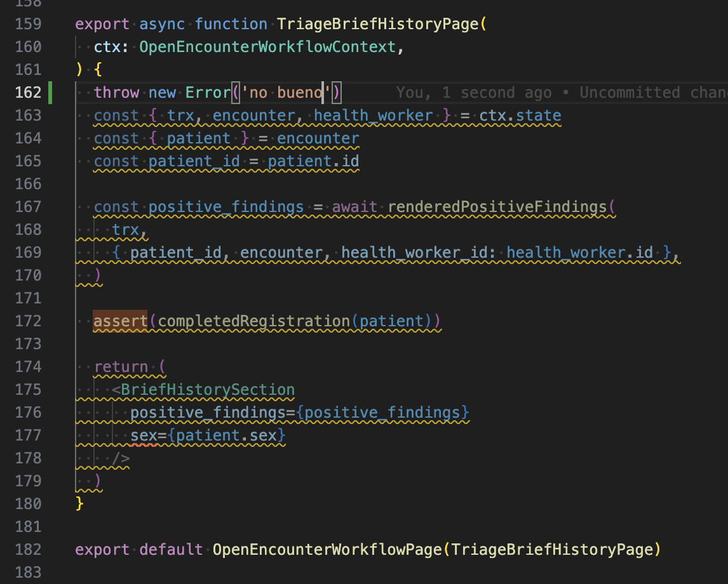Click TriageBriefHistoryPage in the function declaration
Image resolution: width=728 pixels, height=584 pixels.
[x=378, y=24]
